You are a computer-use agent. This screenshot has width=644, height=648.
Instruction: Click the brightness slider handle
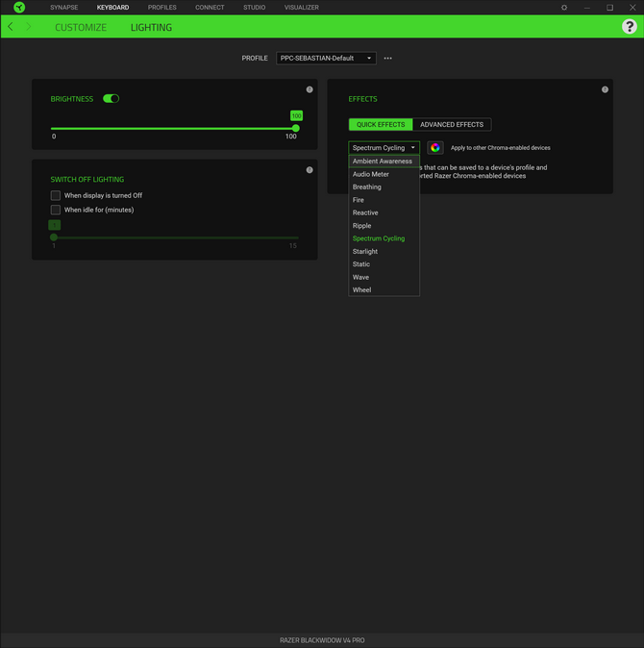[296, 128]
